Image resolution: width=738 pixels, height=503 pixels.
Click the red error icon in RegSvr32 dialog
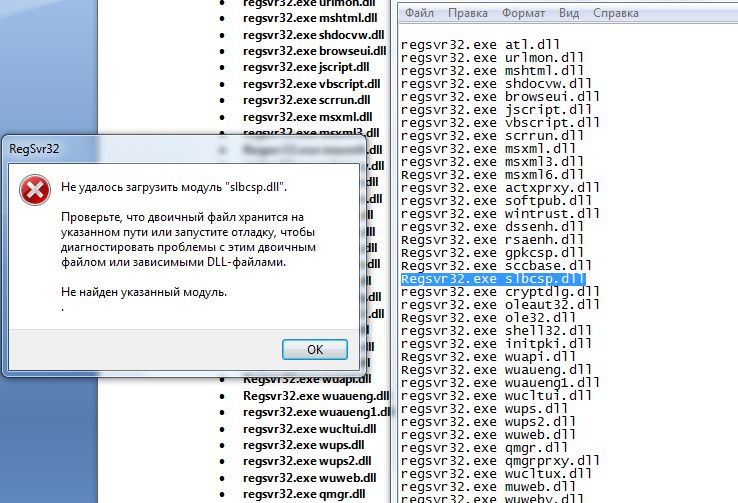pos(35,190)
